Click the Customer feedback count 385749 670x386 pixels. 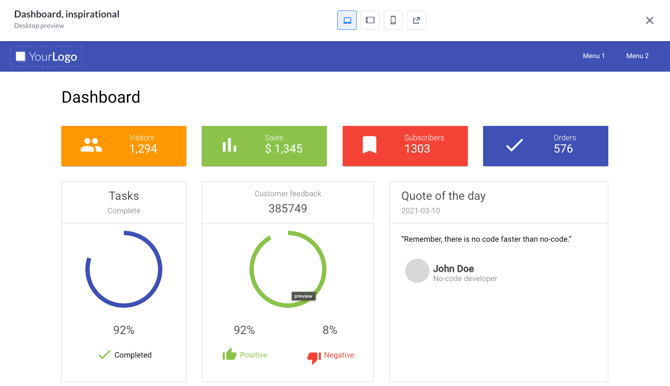click(288, 209)
